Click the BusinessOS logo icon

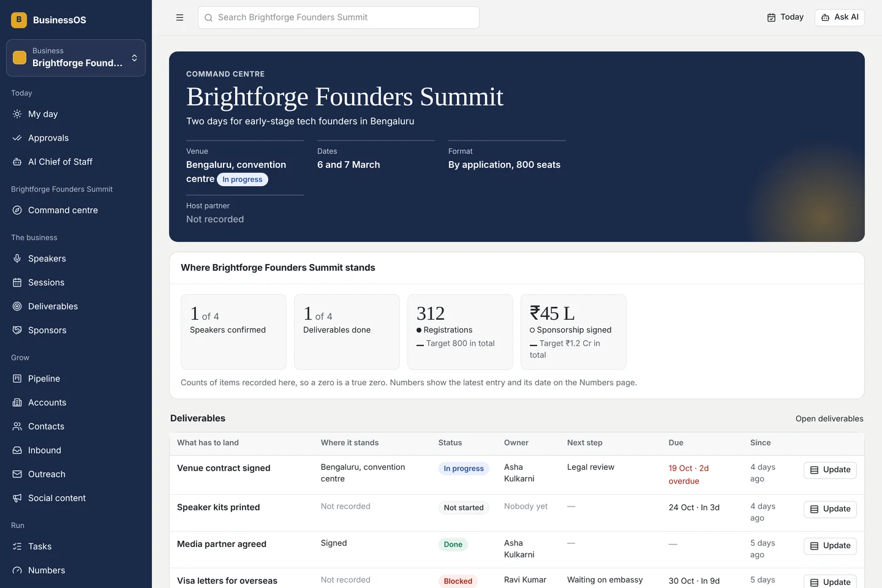pos(19,20)
